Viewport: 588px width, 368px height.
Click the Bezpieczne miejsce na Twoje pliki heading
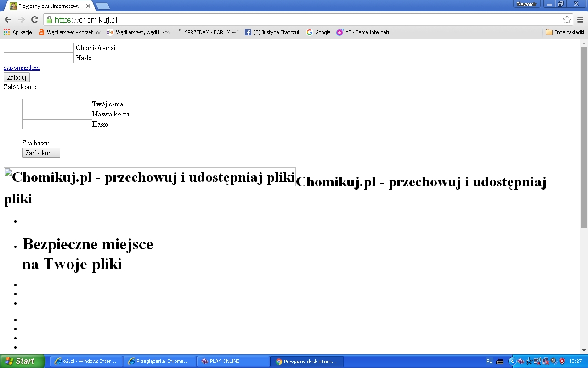point(87,254)
